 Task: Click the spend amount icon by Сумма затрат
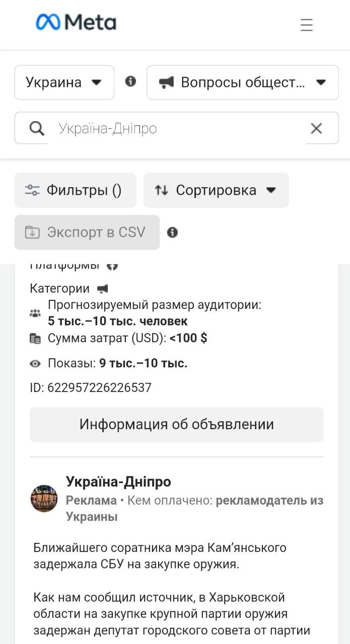pyautogui.click(x=35, y=339)
